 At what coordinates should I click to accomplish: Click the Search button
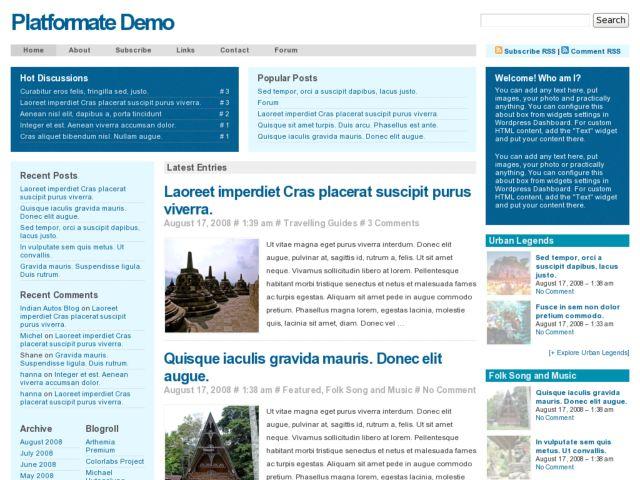tap(611, 20)
